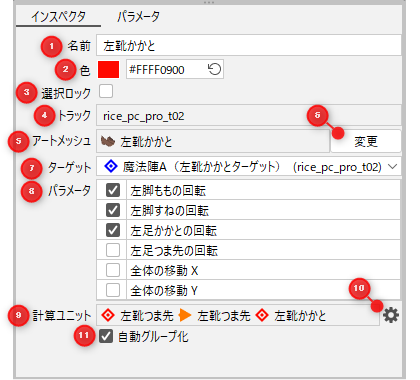Check the 左足つま先の回転 parameter
The image size is (420, 380).
(113, 250)
